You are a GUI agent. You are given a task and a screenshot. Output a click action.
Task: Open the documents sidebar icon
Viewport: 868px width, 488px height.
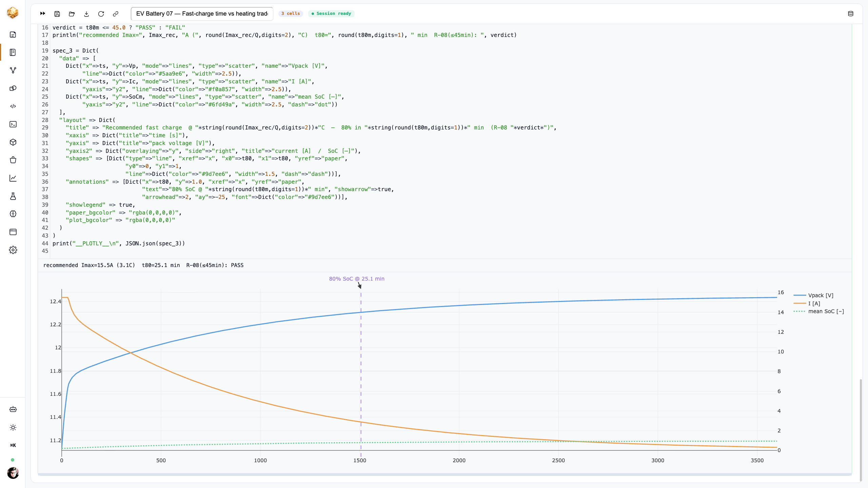tap(13, 35)
